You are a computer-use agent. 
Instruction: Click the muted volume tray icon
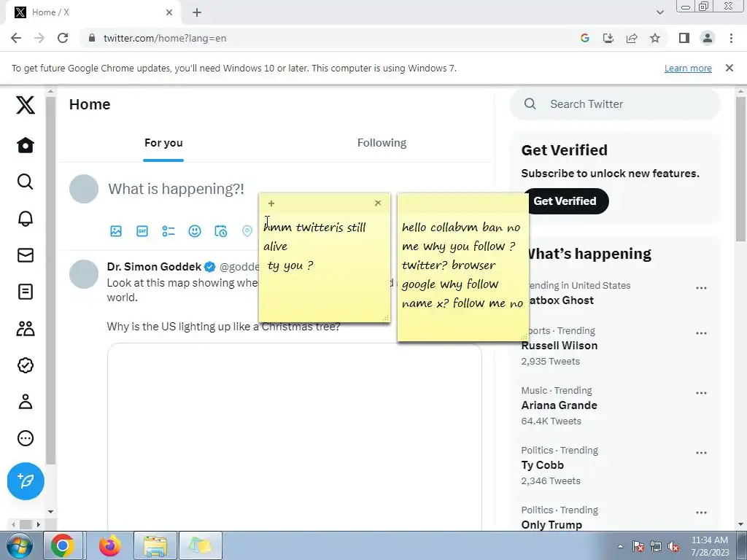pyautogui.click(x=673, y=546)
